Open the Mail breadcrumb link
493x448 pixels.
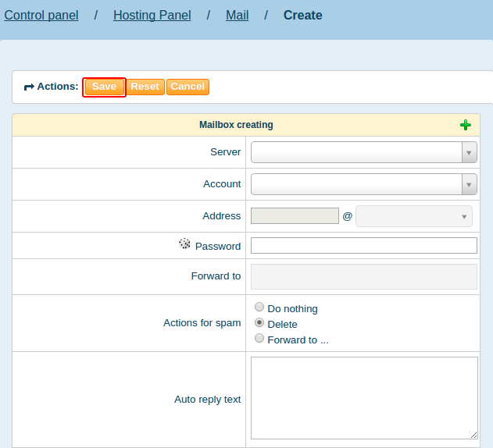click(x=237, y=15)
